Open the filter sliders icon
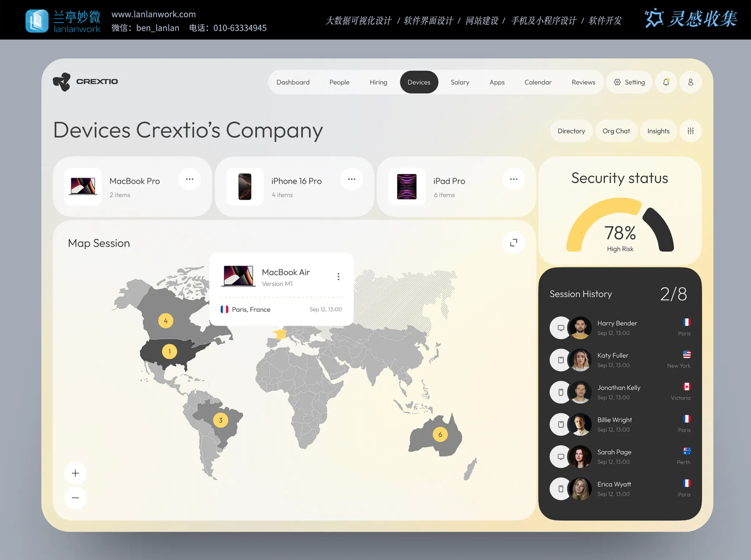Screen dimensions: 751x560 coord(690,131)
